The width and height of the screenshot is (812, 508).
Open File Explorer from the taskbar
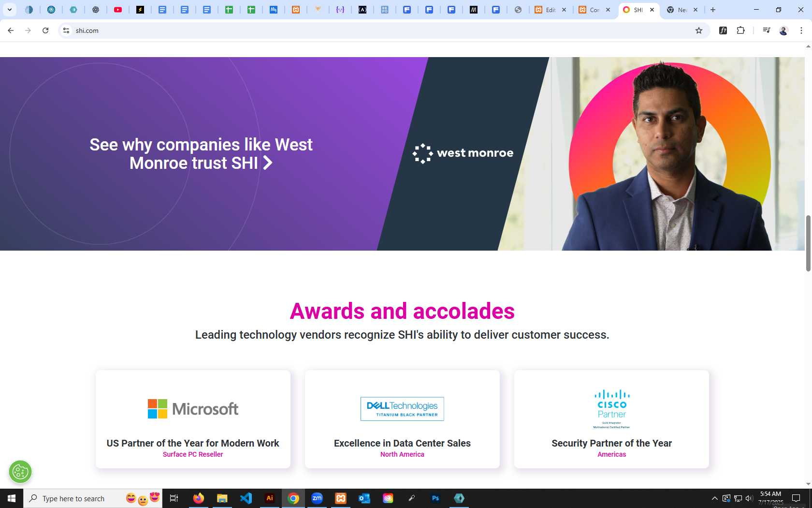[x=222, y=498]
